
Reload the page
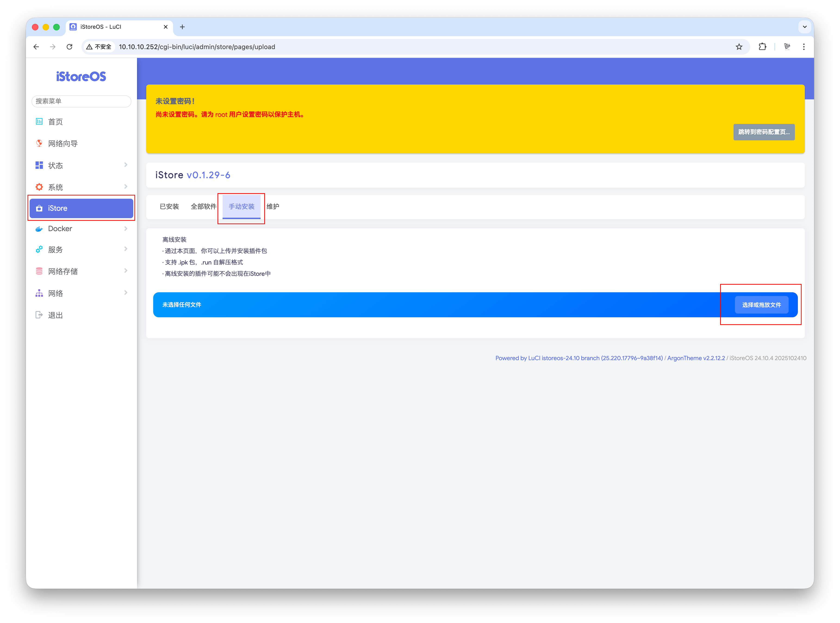click(69, 47)
